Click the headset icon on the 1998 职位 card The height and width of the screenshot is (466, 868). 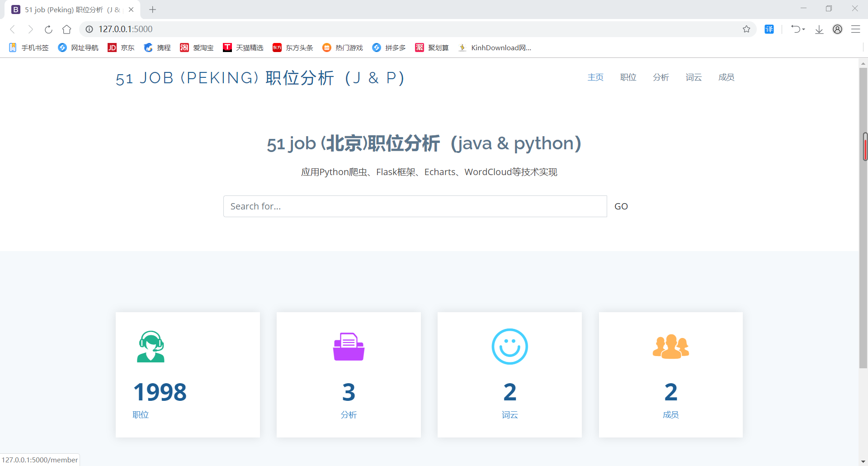[x=151, y=347]
